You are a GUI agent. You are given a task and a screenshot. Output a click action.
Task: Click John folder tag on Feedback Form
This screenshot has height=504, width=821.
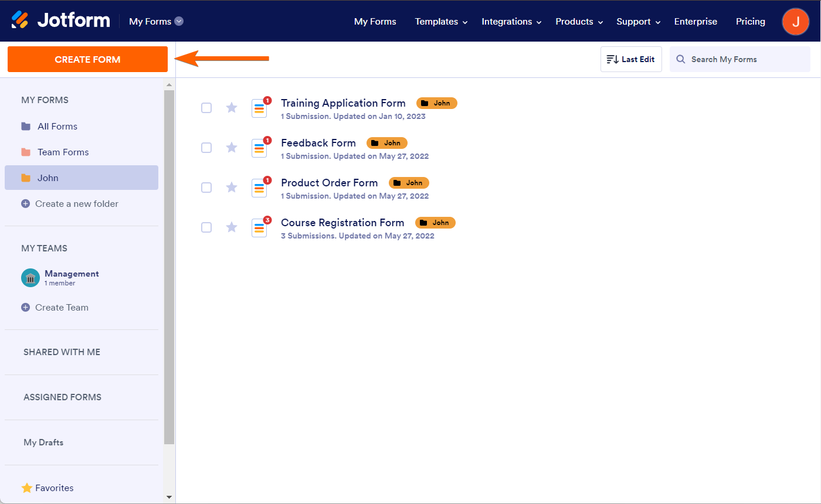tap(387, 143)
